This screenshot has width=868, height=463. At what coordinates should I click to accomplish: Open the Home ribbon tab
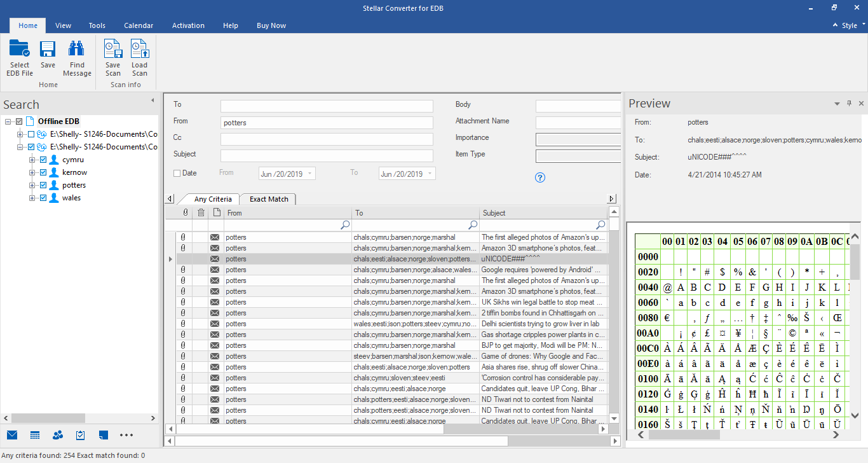pos(28,25)
